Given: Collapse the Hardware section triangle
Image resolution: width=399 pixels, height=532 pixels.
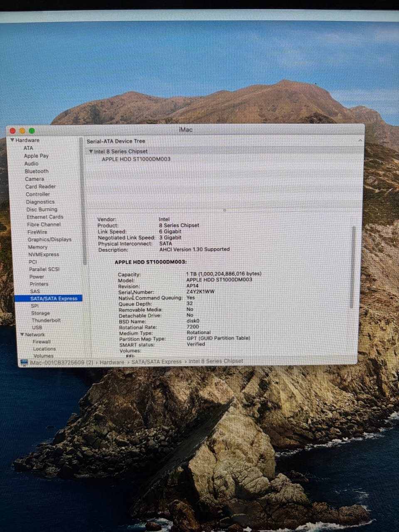Looking at the screenshot, I should (12, 140).
